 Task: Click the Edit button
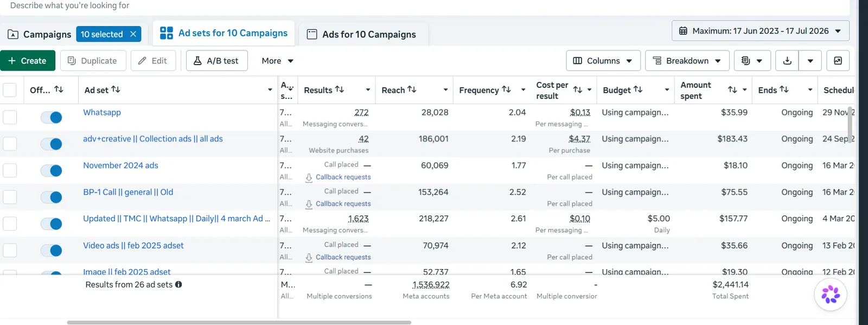pos(152,61)
